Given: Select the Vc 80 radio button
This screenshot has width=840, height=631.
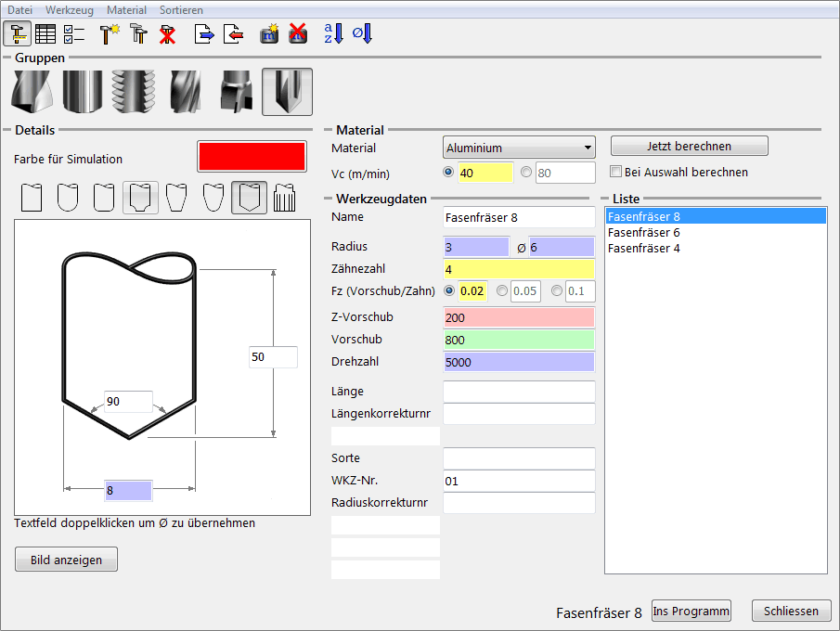Looking at the screenshot, I should pos(526,172).
